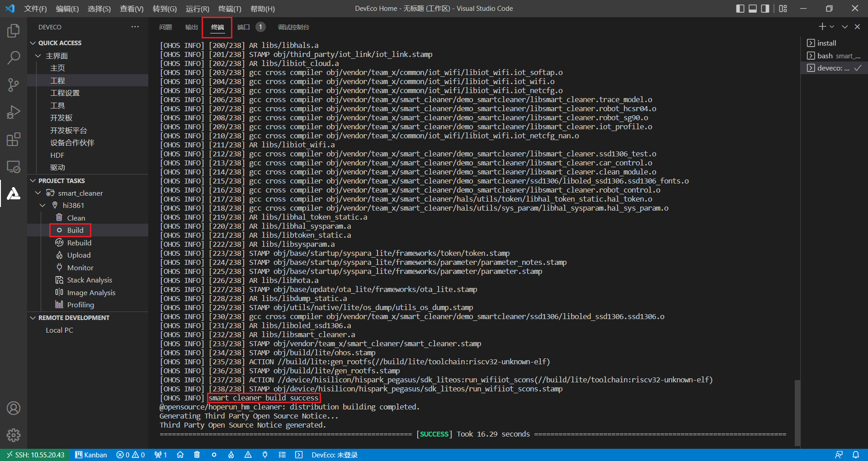Switch to the 问题 panel tab
This screenshot has width=868, height=461.
coord(165,27)
